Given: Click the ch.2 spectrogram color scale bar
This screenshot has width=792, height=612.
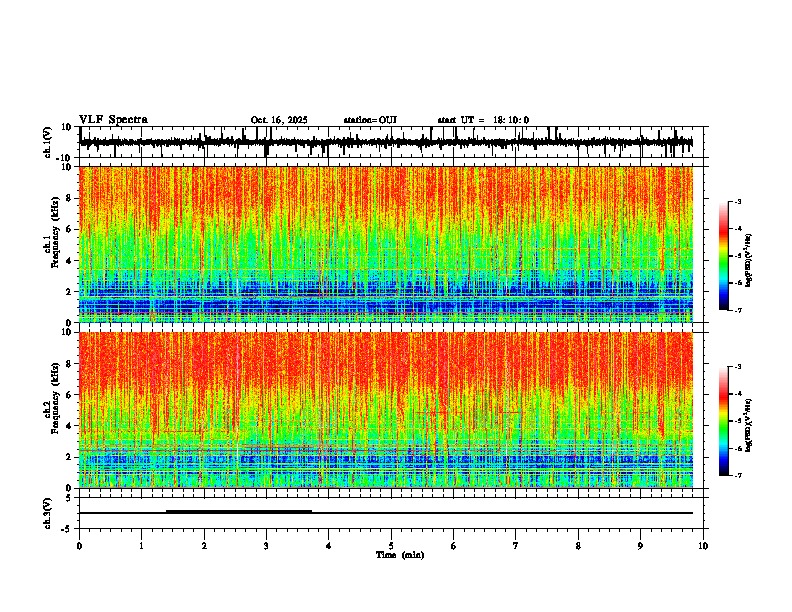Looking at the screenshot, I should click(723, 421).
